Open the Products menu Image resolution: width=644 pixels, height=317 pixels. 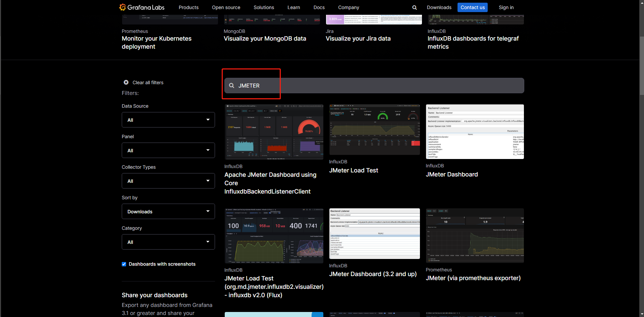coord(189,7)
